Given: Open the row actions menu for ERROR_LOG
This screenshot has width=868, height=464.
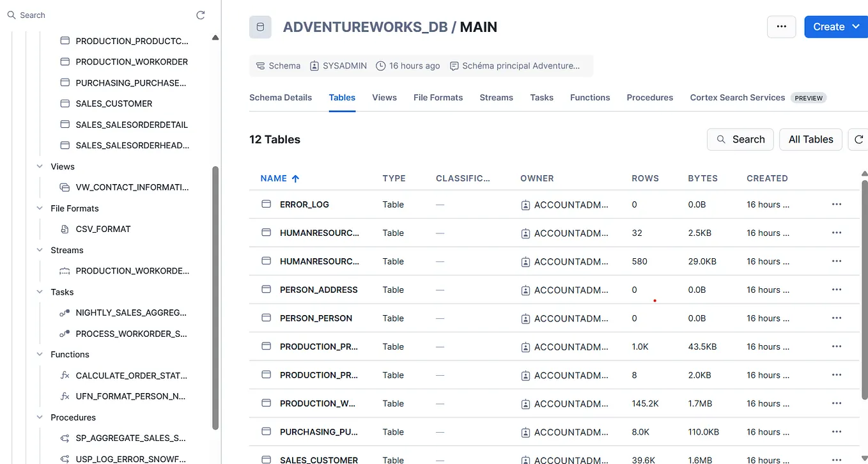Looking at the screenshot, I should click(837, 204).
